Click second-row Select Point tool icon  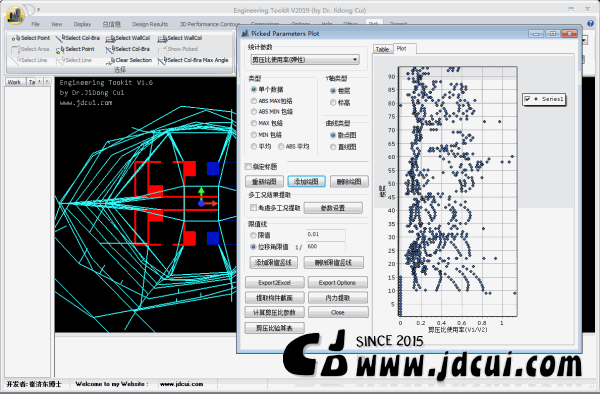[60, 49]
